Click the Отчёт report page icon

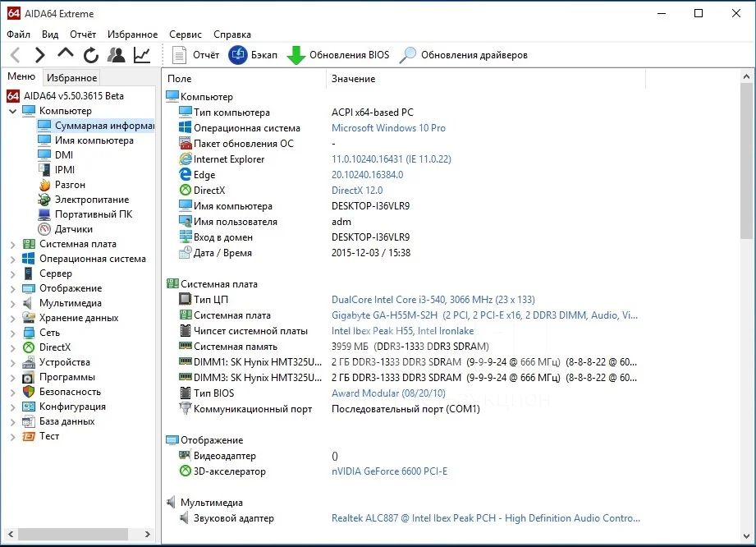click(x=180, y=55)
